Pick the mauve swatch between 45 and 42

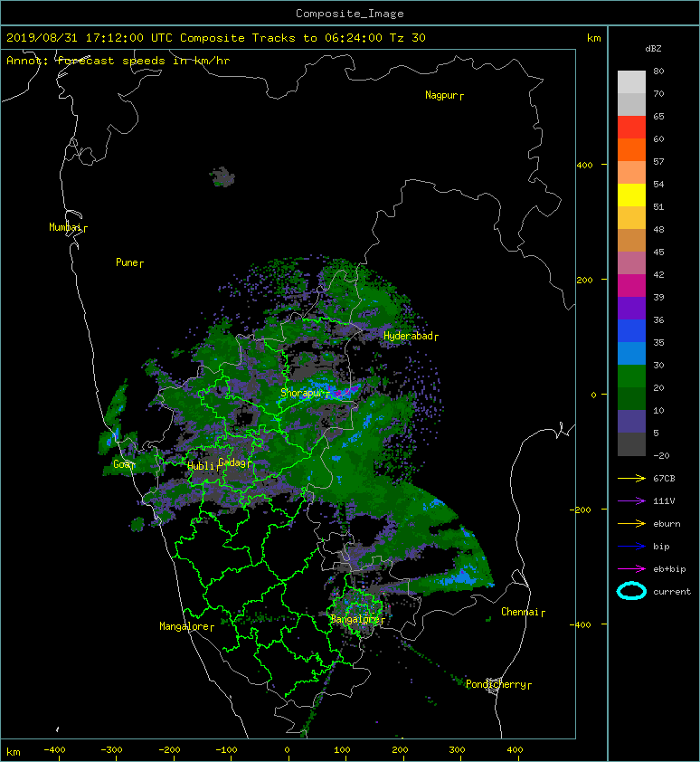[x=631, y=263]
